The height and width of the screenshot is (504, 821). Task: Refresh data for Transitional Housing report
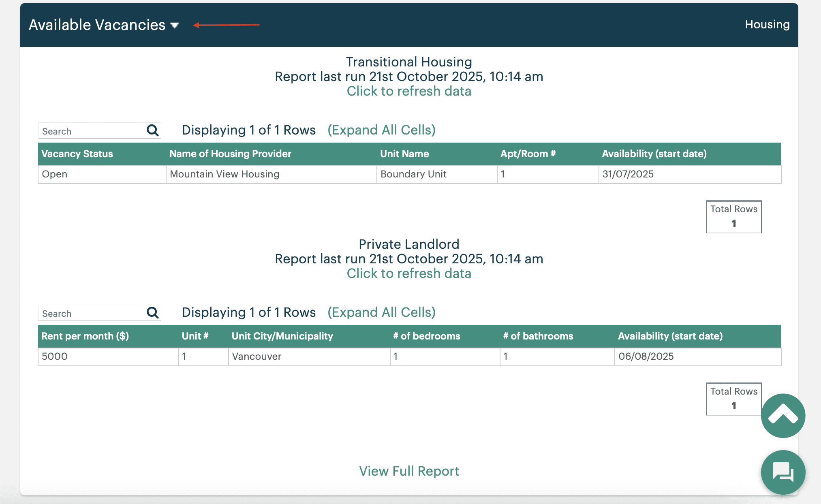(409, 91)
